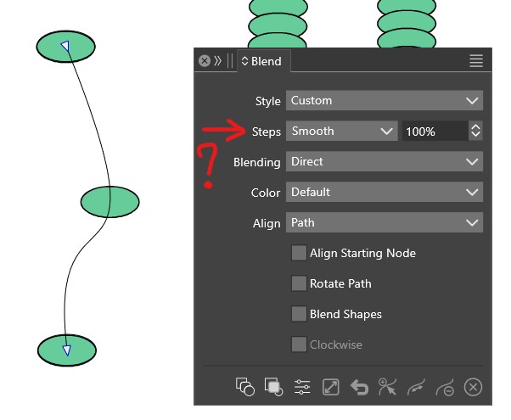This screenshot has width=511, height=420.
Task: Click the disabled Clockwise checkbox
Action: point(299,344)
